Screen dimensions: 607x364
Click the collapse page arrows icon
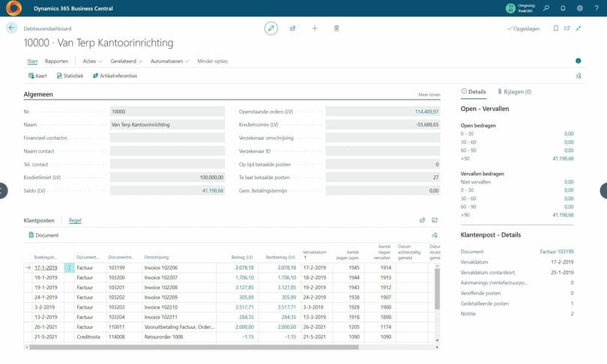(x=579, y=28)
